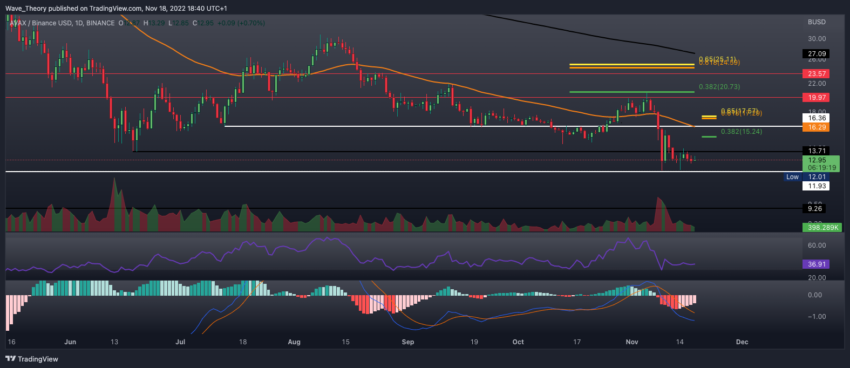850x368 pixels.
Task: Click the BUSD currency label on price axis
Action: pyautogui.click(x=816, y=23)
